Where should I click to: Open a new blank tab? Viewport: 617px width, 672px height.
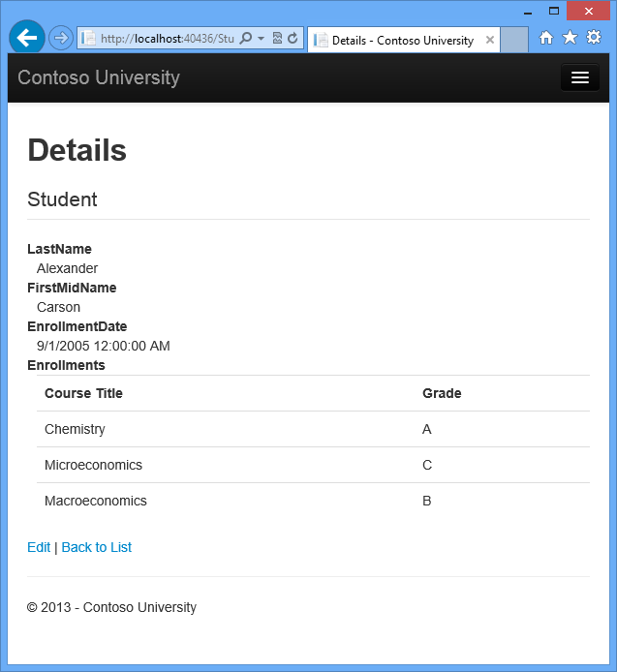tap(514, 40)
